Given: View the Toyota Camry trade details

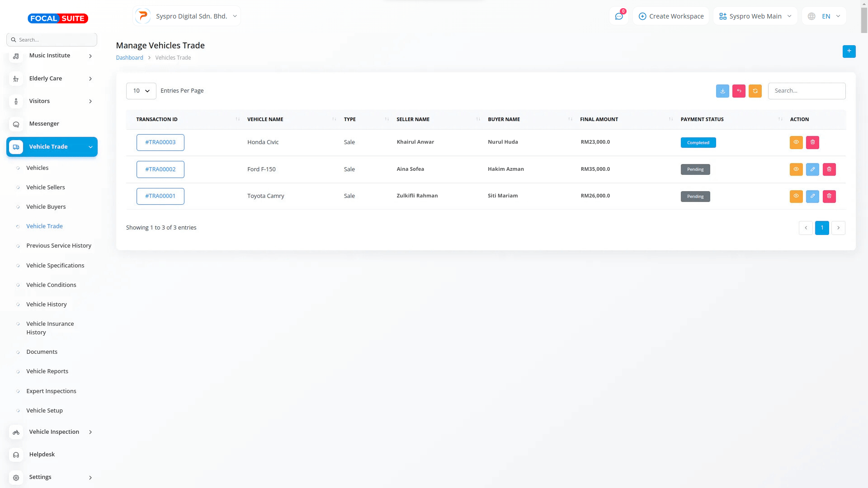Looking at the screenshot, I should [x=796, y=196].
